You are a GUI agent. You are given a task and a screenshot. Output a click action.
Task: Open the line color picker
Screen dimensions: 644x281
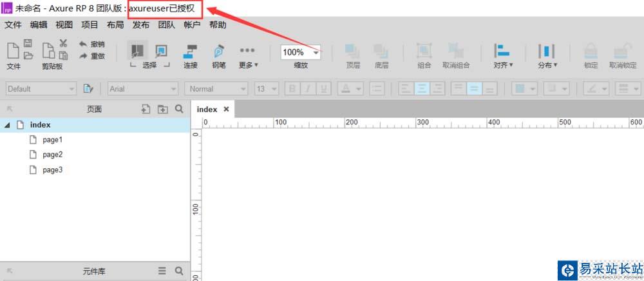tap(596, 89)
